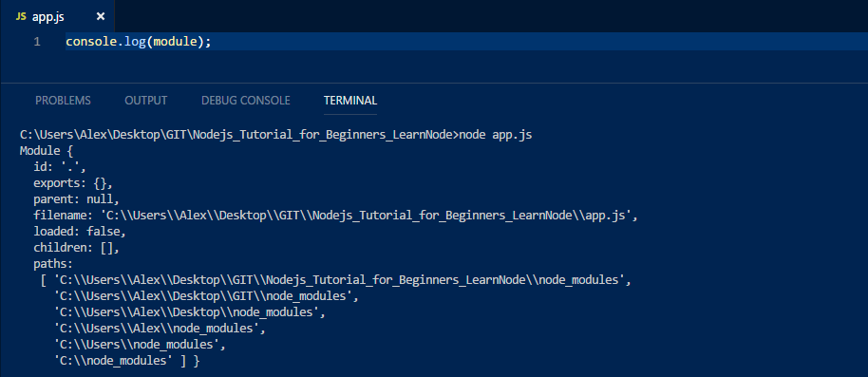The height and width of the screenshot is (377, 868).
Task: Open the DEBUG CONSOLE tab
Action: coord(245,101)
